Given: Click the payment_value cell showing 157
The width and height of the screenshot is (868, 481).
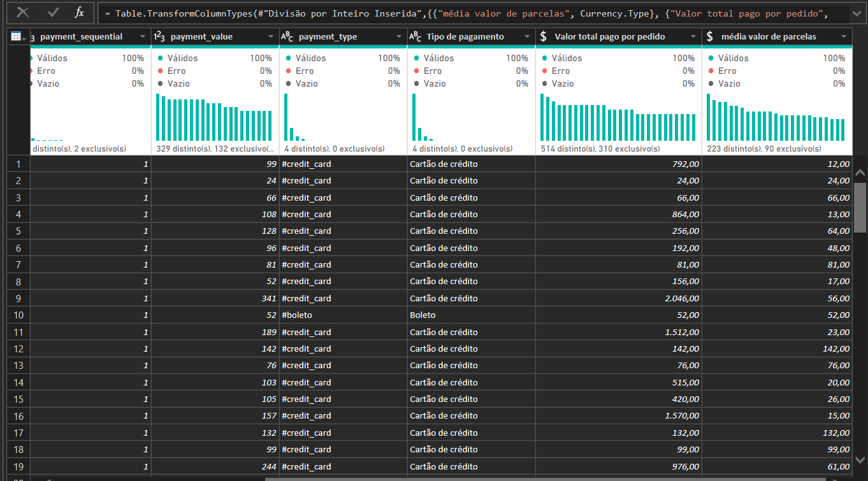Looking at the screenshot, I should 215,416.
